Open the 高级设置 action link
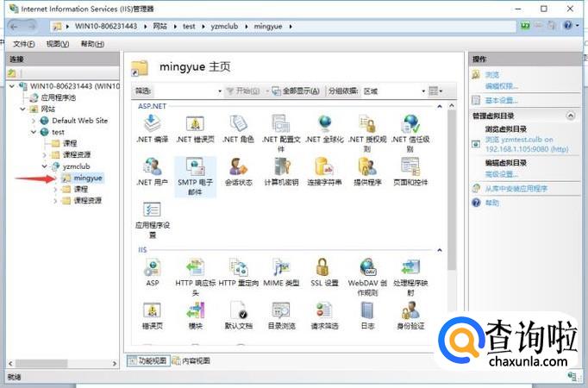Screen dimensions: 588x388 [502, 174]
